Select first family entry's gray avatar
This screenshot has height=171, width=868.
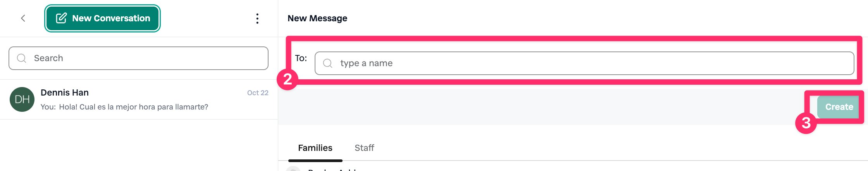point(293,169)
